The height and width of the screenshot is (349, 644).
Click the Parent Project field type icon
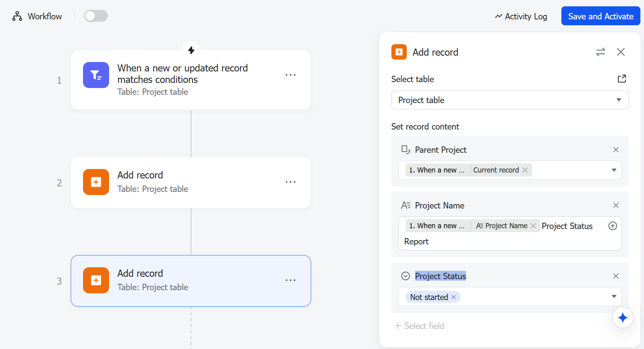pos(406,150)
